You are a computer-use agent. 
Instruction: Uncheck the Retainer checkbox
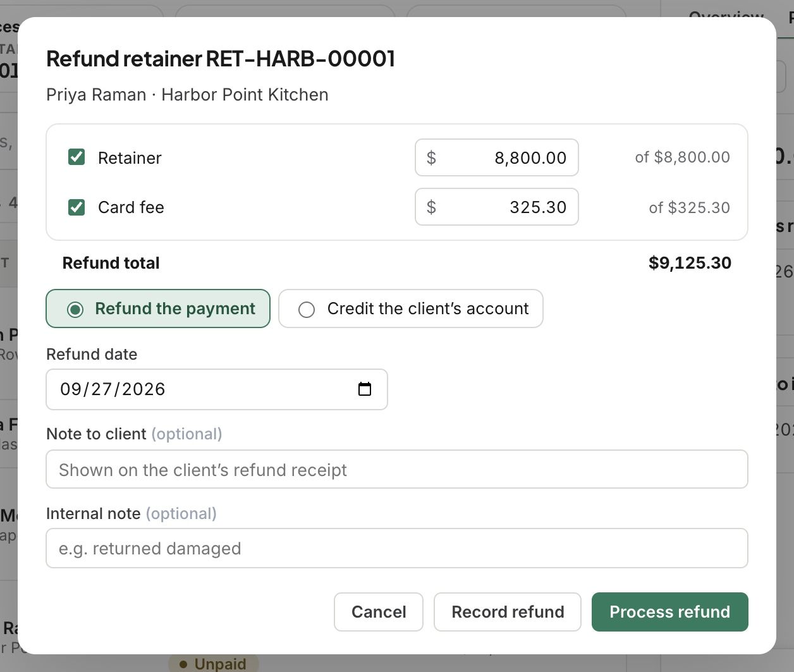pos(76,157)
